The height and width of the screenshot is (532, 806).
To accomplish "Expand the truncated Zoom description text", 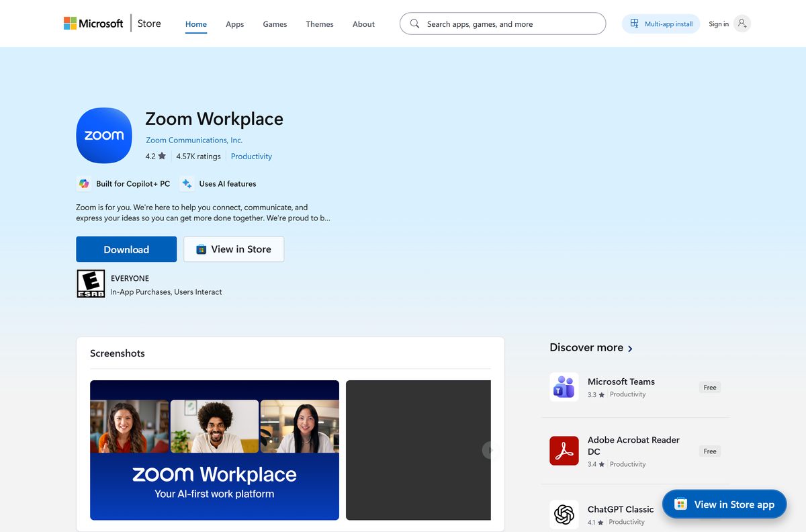I will 203,212.
